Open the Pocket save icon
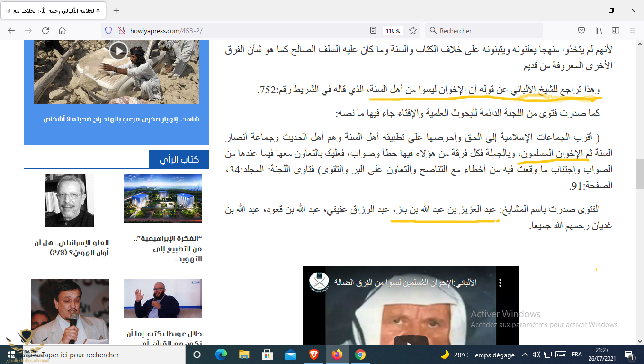 [581, 30]
